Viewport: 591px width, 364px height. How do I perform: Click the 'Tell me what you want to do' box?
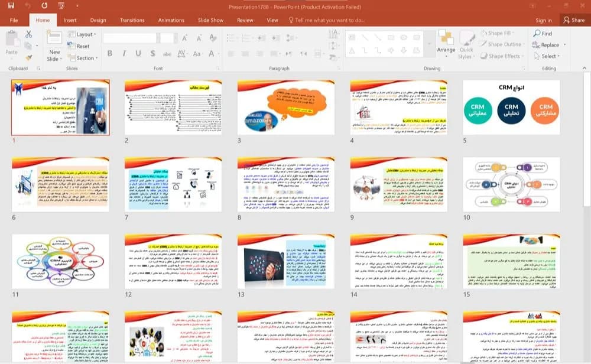coord(326,20)
